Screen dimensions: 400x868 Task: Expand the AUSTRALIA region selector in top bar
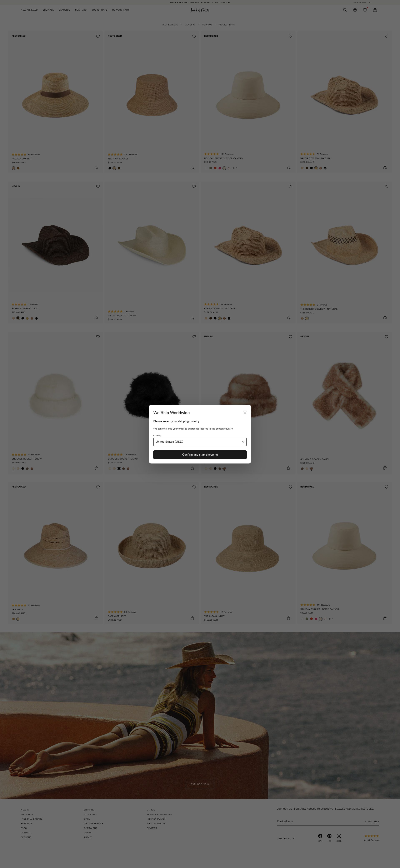coord(362,2)
